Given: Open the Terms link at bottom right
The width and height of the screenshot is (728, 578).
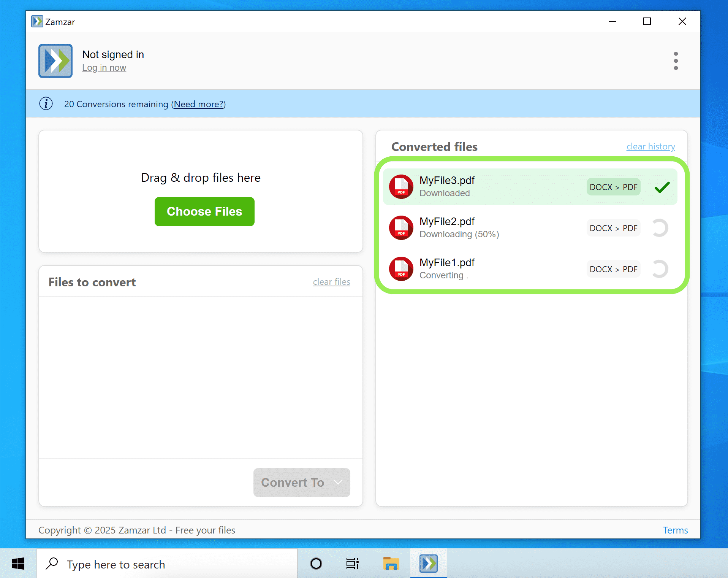Looking at the screenshot, I should point(675,530).
